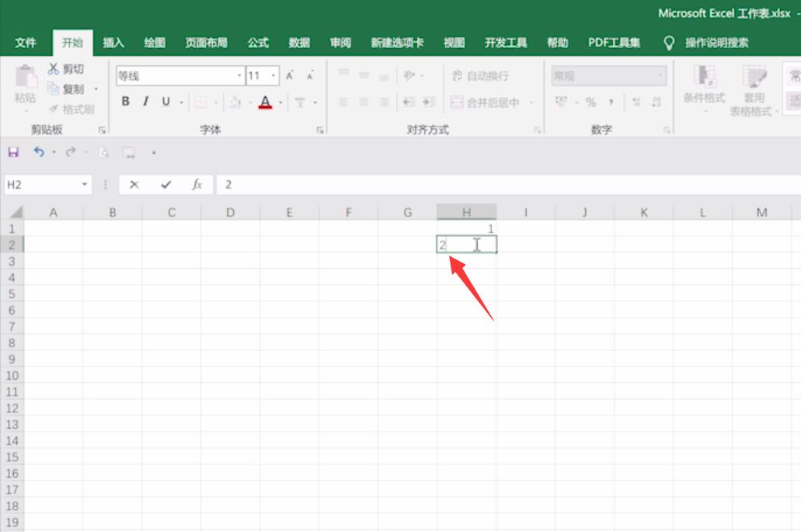Click the decrease decimal icon

pos(656,102)
